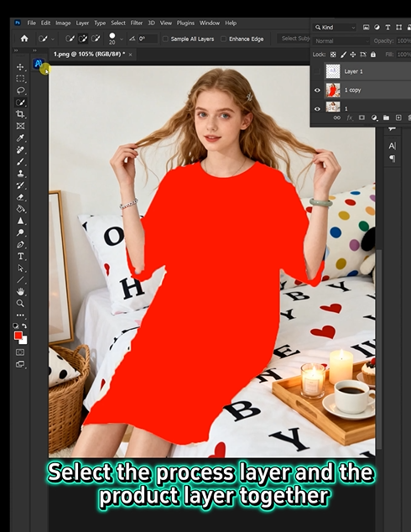Image resolution: width=411 pixels, height=532 pixels.
Task: Click the brush angle input field
Action: [148, 39]
